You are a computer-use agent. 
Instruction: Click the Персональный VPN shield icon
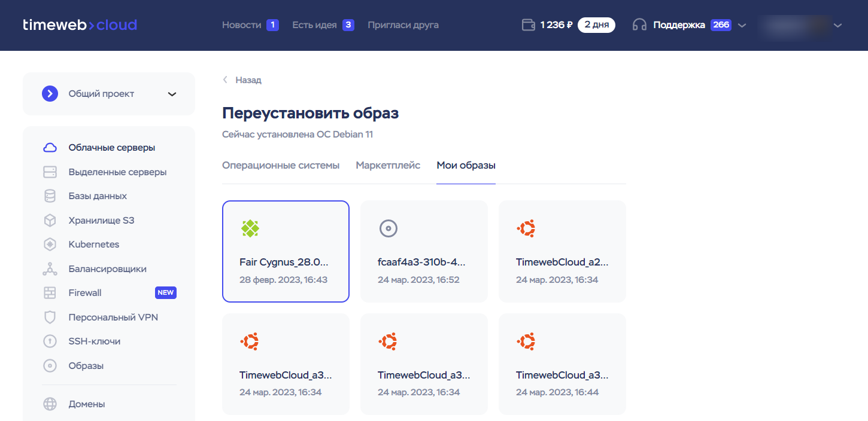tap(50, 318)
